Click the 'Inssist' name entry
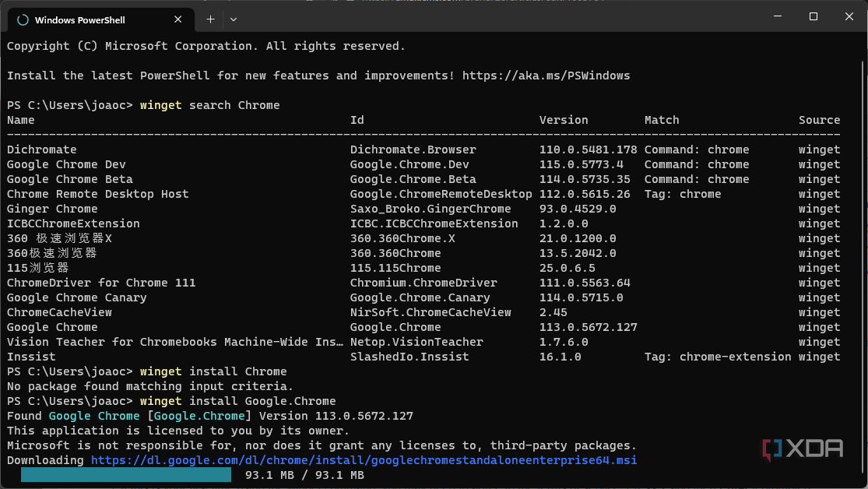868x489 pixels. click(x=31, y=357)
